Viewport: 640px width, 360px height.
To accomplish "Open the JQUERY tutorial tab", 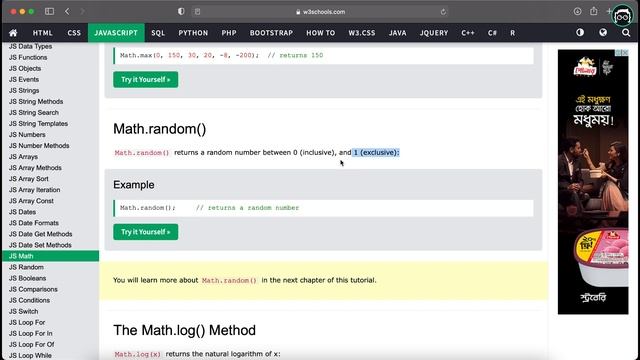I will [434, 33].
